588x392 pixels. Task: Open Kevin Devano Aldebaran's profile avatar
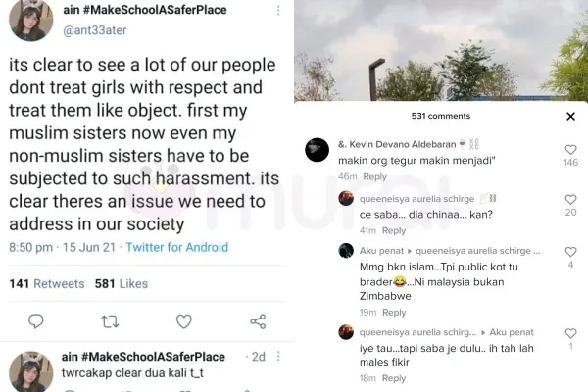click(317, 150)
